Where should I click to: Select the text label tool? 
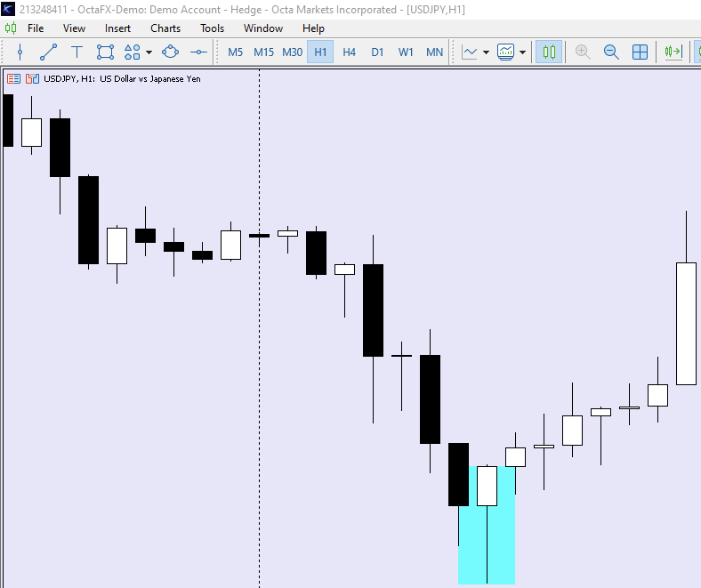(x=77, y=52)
